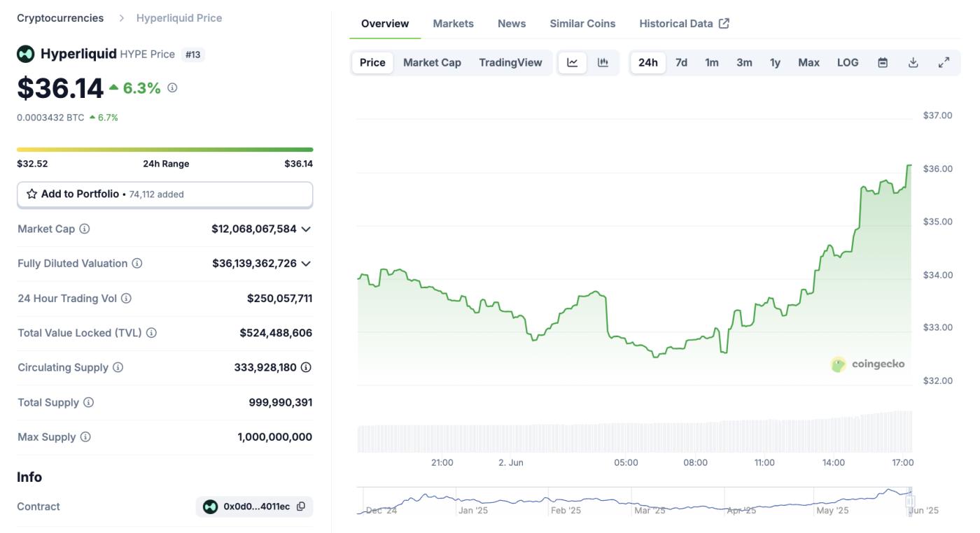Open the calendar date range picker

tap(883, 62)
